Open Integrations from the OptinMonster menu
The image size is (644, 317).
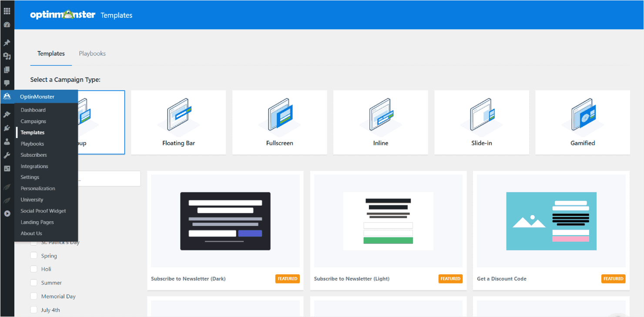(x=34, y=166)
